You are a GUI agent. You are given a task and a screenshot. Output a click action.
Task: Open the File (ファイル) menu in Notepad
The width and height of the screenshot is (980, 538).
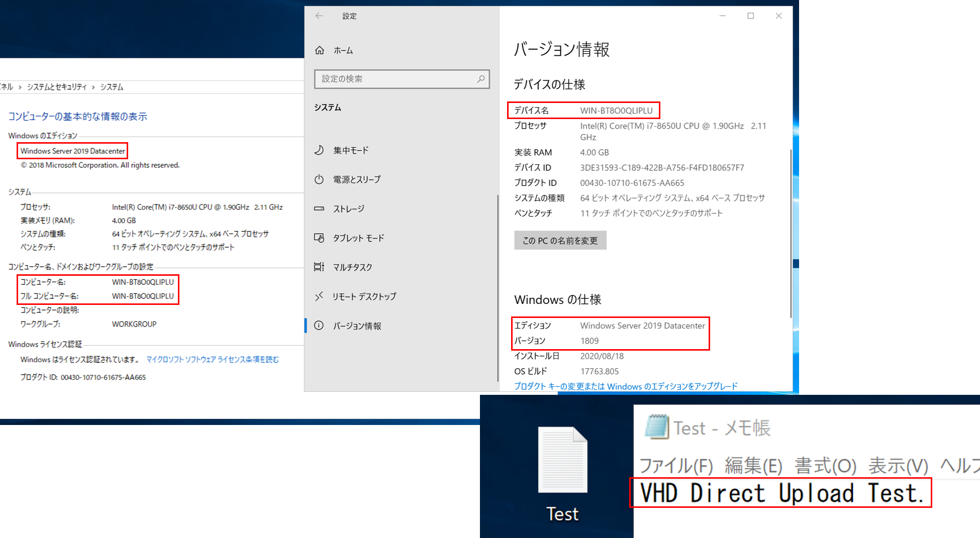[x=675, y=466]
